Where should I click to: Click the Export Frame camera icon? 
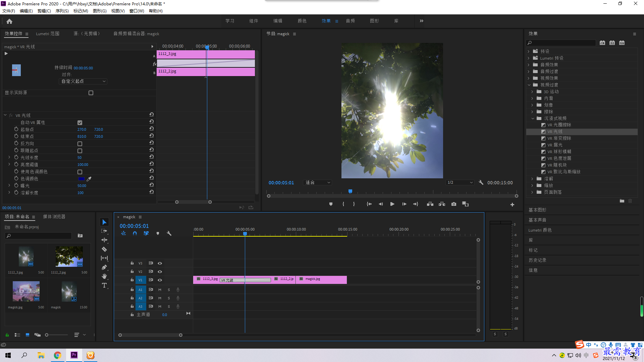(453, 204)
